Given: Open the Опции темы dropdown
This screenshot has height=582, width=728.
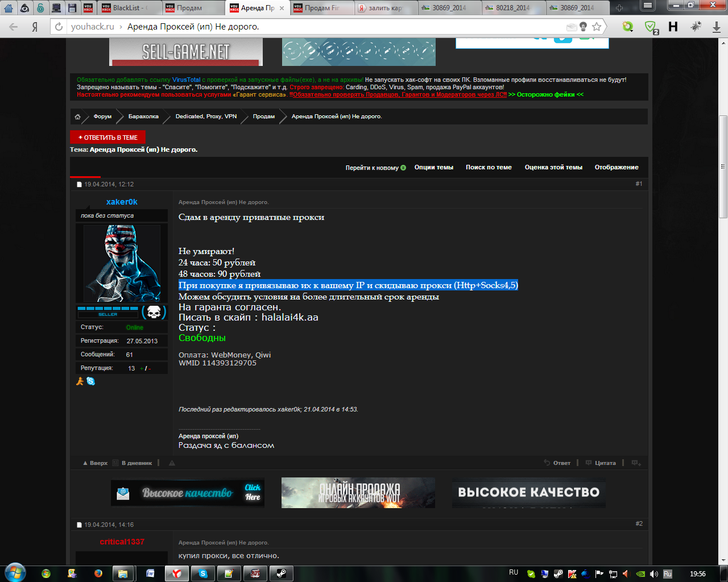Looking at the screenshot, I should point(434,168).
